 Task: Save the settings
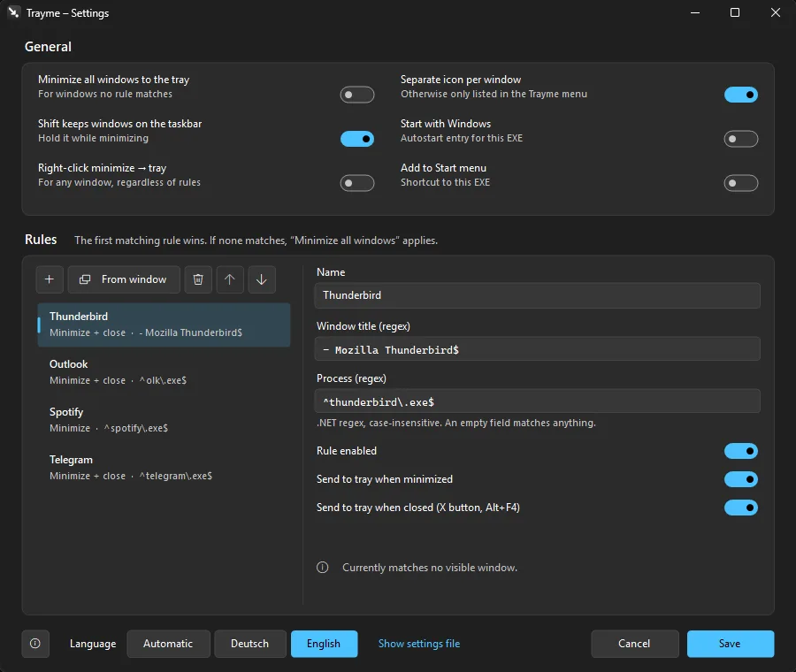(x=730, y=644)
